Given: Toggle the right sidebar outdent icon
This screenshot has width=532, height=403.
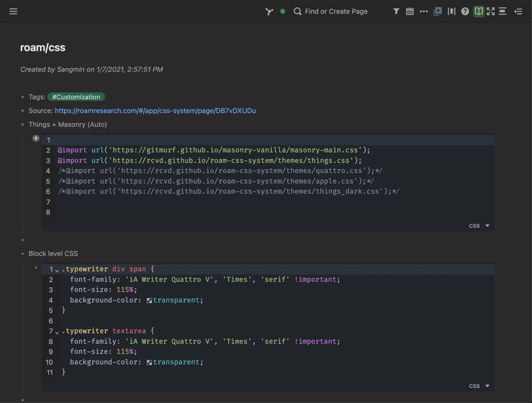Looking at the screenshot, I should click(518, 12).
